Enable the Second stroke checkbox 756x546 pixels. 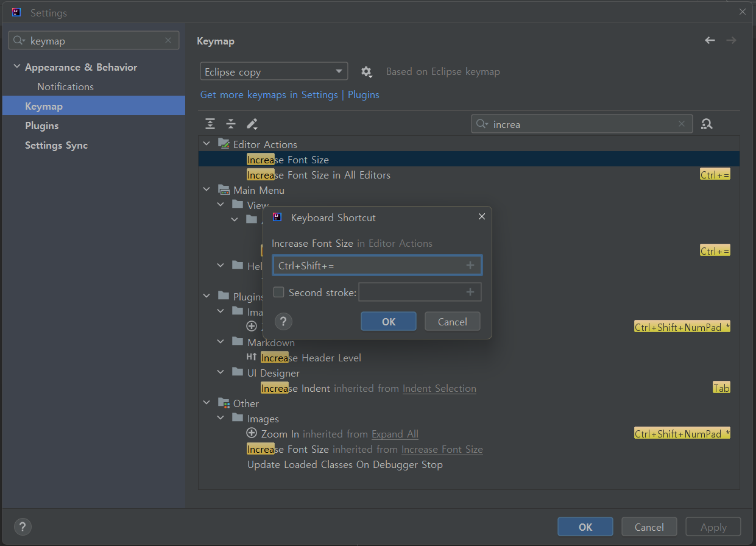pyautogui.click(x=278, y=292)
